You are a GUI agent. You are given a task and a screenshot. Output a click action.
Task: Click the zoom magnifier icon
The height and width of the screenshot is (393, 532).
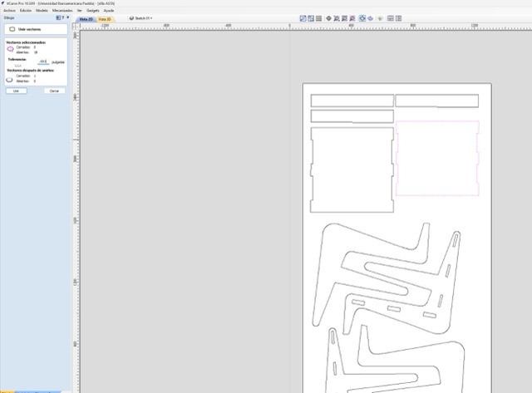tap(336, 18)
